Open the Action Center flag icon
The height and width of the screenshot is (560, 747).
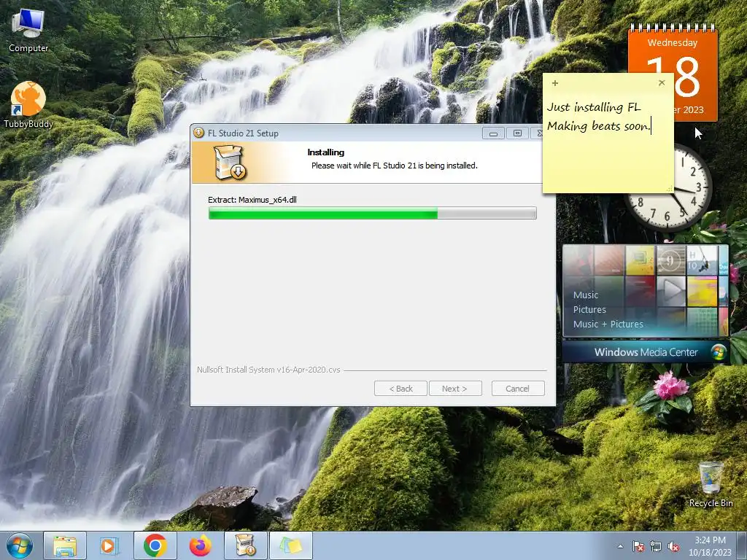638,546
